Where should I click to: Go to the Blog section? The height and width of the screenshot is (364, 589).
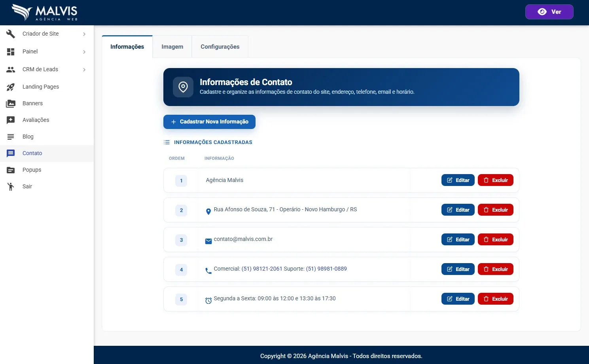coord(47,136)
